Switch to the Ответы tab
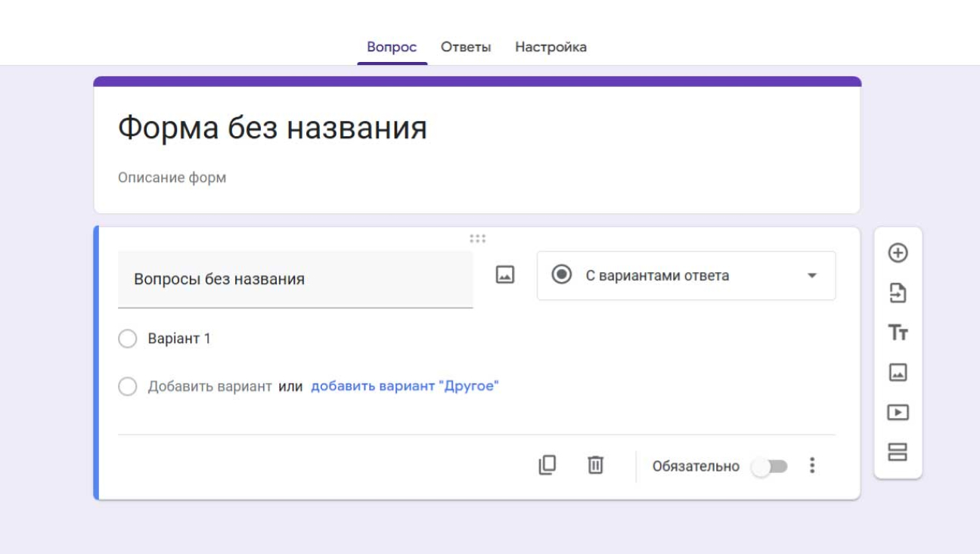This screenshot has height=554, width=980. pyautogui.click(x=466, y=47)
